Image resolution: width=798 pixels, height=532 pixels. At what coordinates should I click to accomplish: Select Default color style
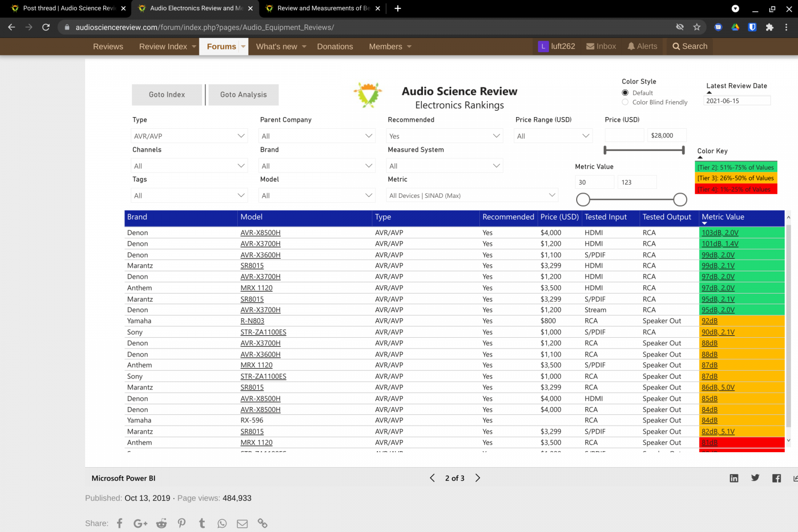625,93
